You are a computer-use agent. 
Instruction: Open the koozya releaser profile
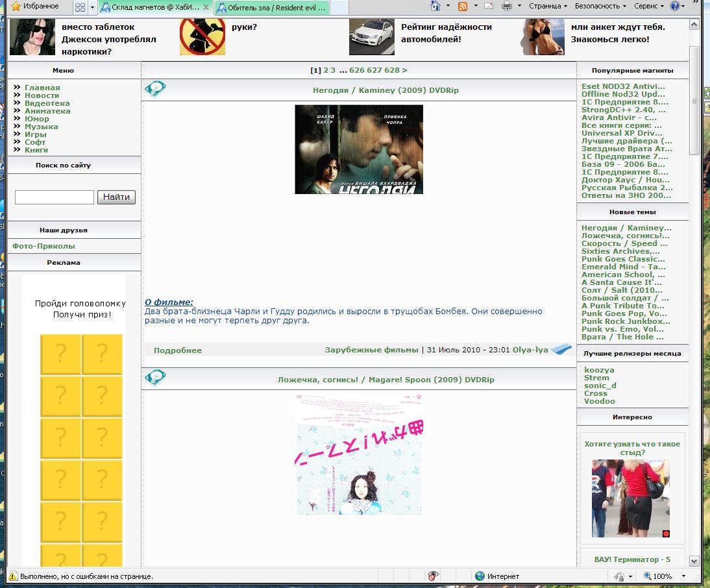tap(599, 371)
